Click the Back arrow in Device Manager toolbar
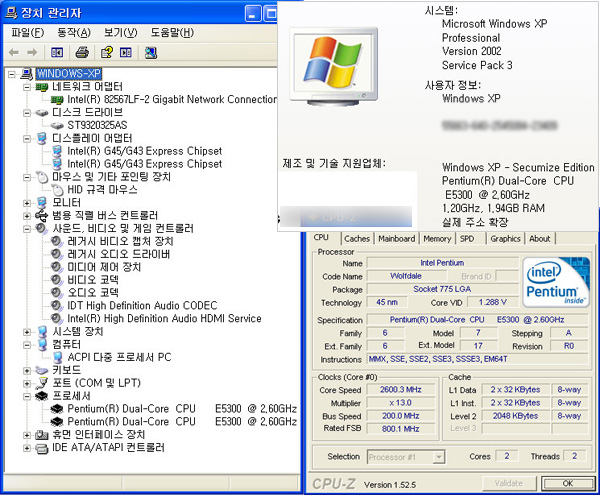The height and width of the screenshot is (498, 600). [14, 52]
